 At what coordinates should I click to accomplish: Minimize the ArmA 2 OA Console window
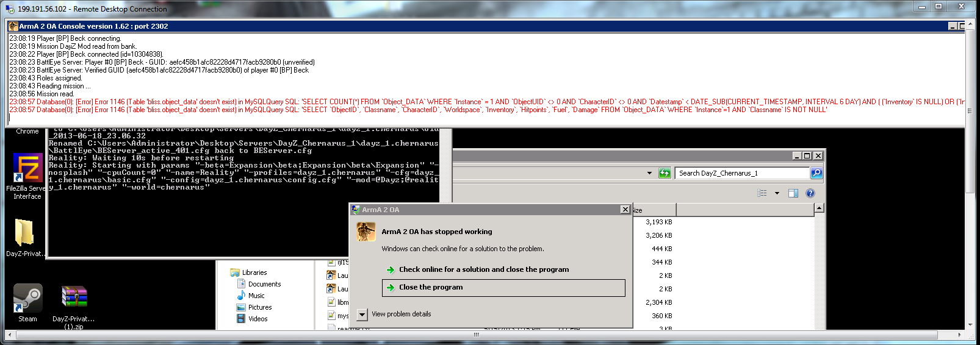coord(953,26)
